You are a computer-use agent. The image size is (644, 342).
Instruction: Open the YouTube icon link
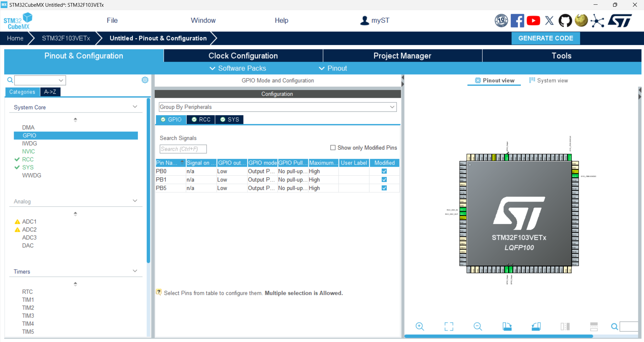pyautogui.click(x=533, y=20)
